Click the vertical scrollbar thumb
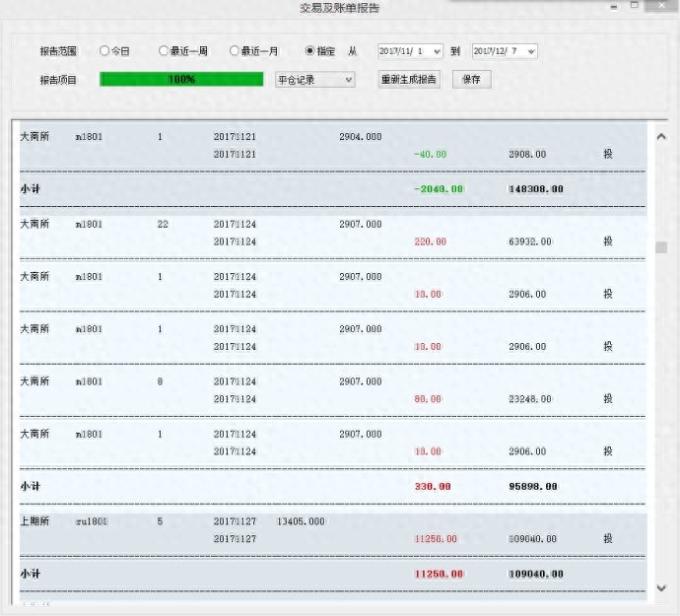Image resolution: width=680 pixels, height=616 pixels. click(x=661, y=247)
